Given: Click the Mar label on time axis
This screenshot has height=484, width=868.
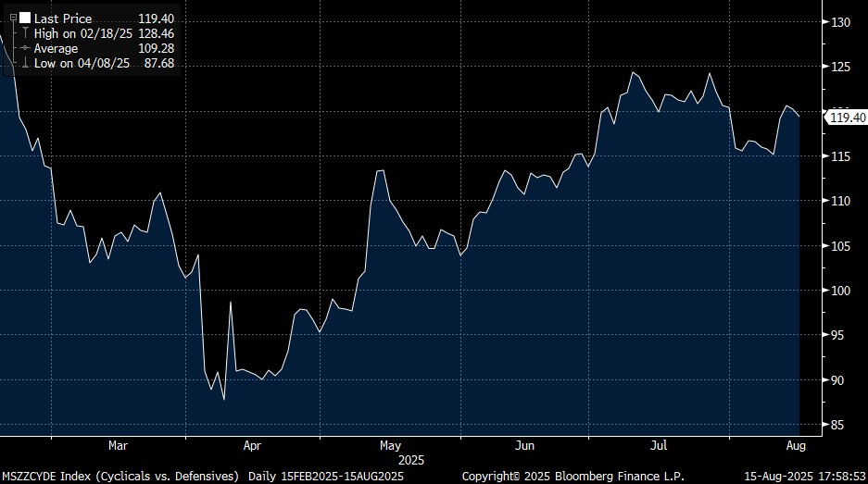Looking at the screenshot, I should point(118,446).
